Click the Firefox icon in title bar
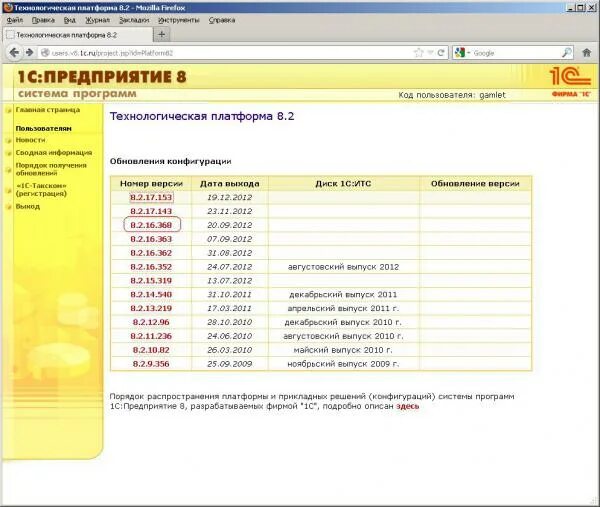 pyautogui.click(x=8, y=7)
